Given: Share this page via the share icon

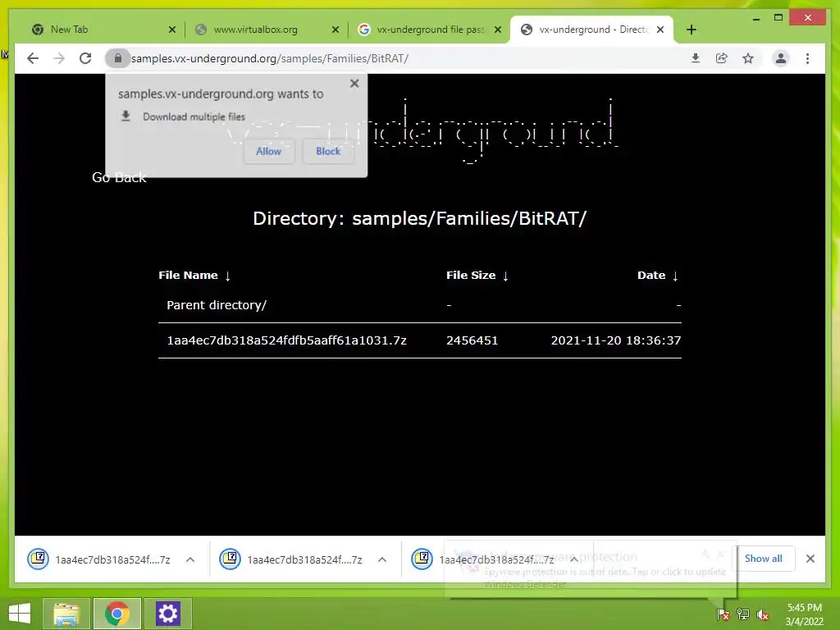Looking at the screenshot, I should pyautogui.click(x=722, y=58).
